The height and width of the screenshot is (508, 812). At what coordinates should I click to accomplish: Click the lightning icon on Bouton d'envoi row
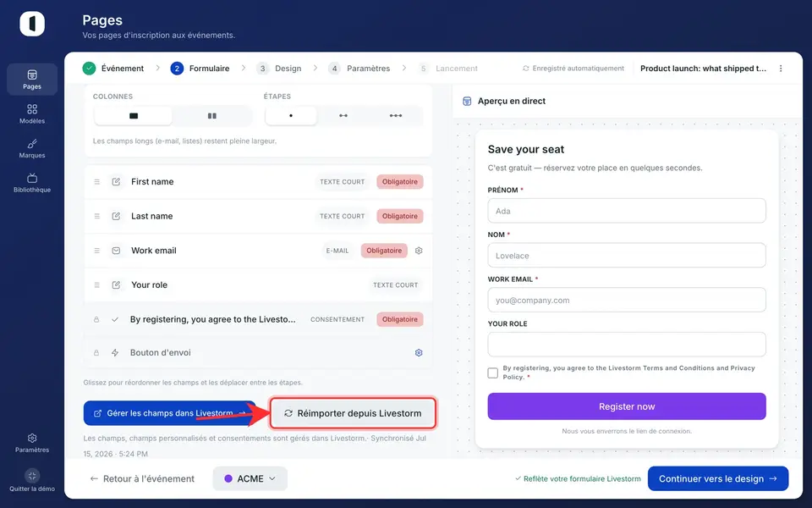tap(115, 352)
